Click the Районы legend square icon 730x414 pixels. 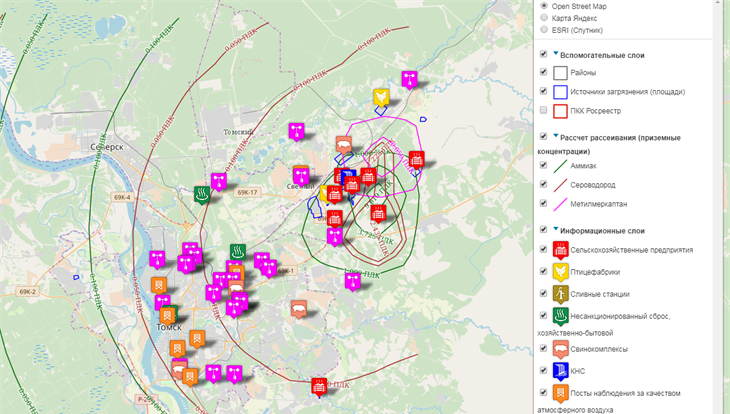(561, 73)
